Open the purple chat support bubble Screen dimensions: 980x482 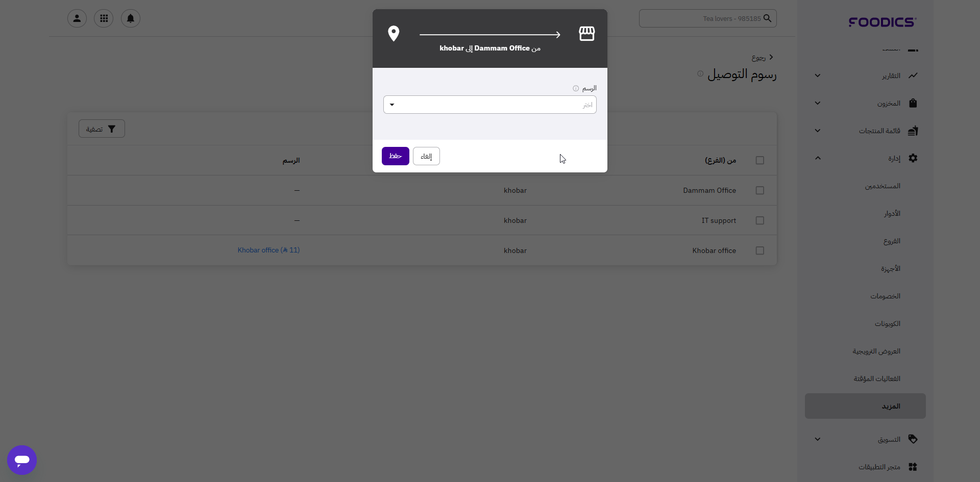(x=22, y=460)
